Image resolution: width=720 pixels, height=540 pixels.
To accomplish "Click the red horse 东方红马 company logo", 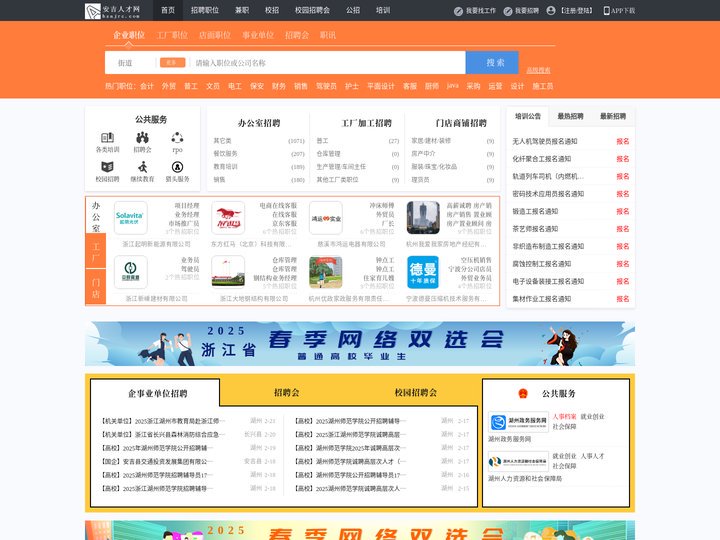I will click(228, 218).
